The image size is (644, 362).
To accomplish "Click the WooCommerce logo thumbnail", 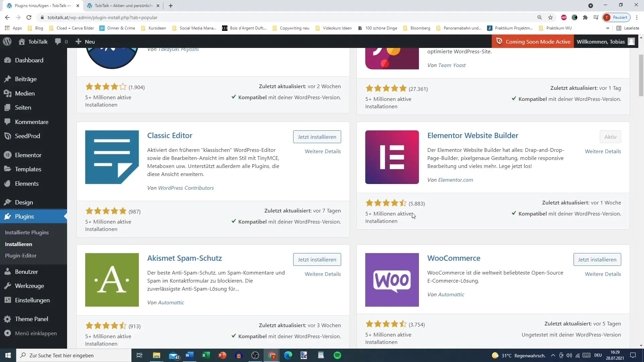I will 392,280.
